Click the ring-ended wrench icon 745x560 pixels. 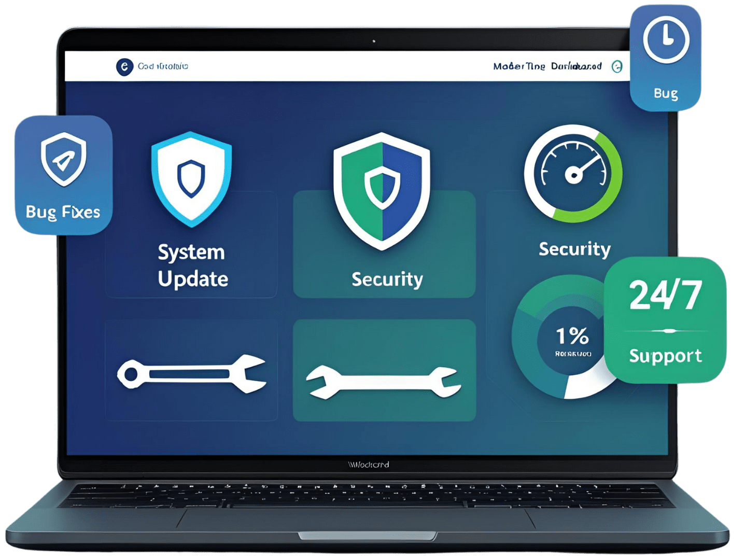click(x=191, y=373)
